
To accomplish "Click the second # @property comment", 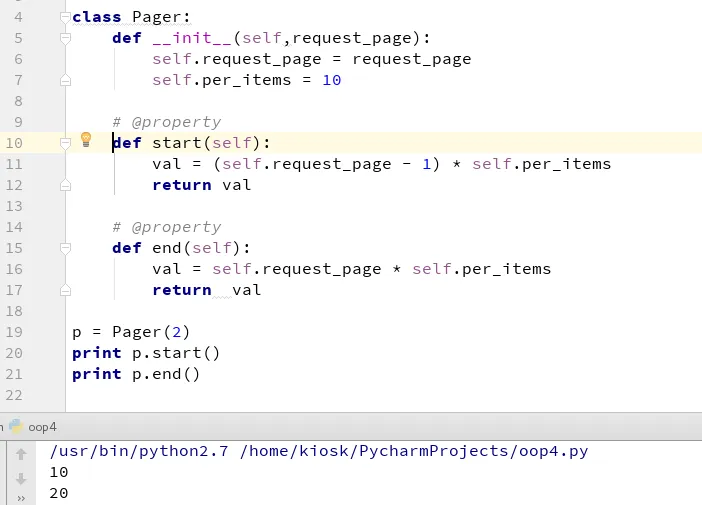I will [x=167, y=227].
